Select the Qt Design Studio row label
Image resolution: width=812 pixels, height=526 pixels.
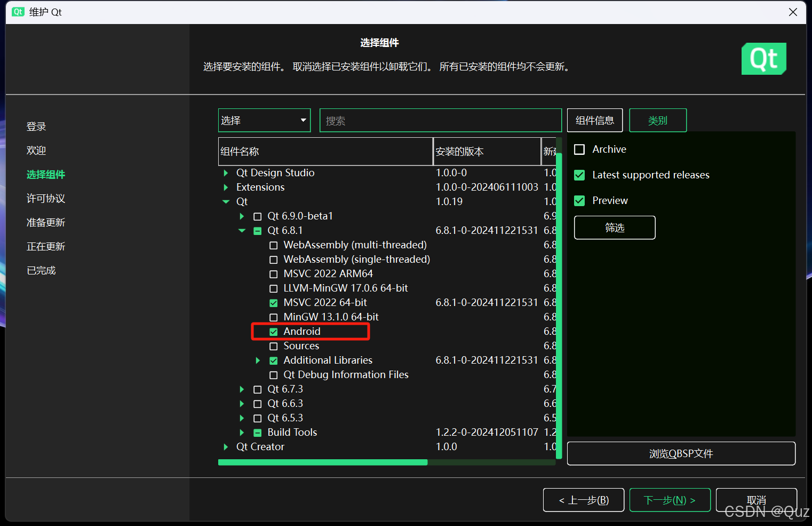[275, 173]
